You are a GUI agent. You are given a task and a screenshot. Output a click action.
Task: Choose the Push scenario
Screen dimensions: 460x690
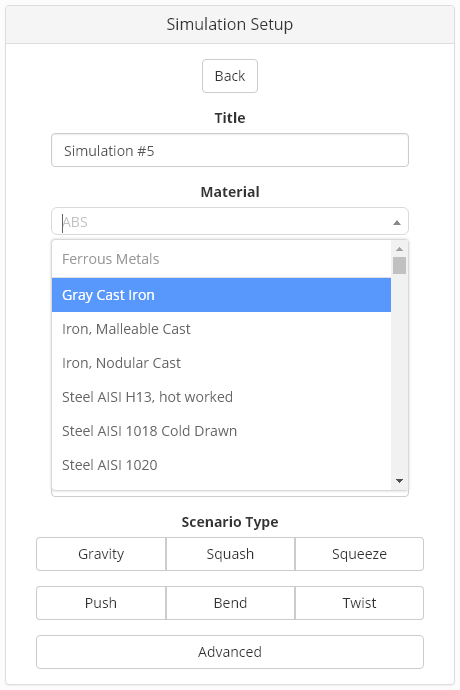pyautogui.click(x=101, y=603)
